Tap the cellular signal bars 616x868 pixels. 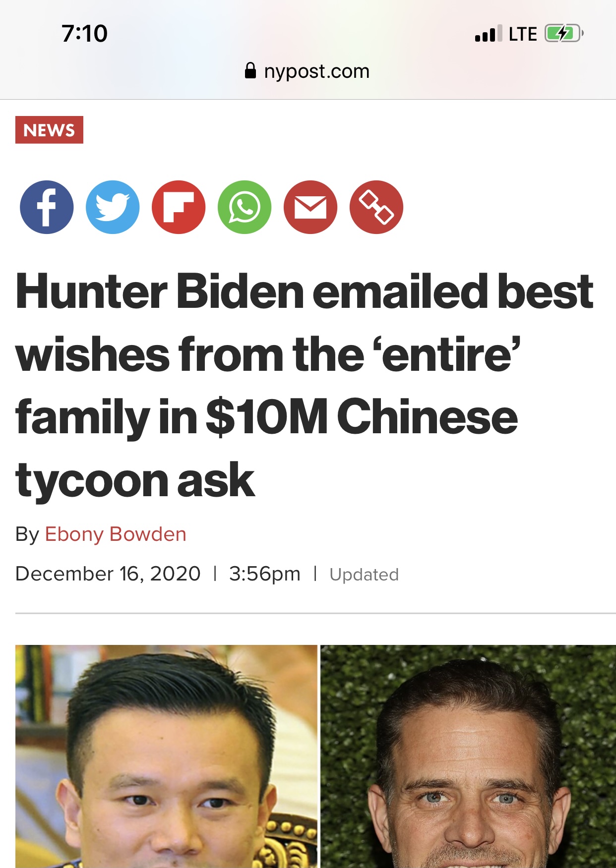click(x=488, y=34)
